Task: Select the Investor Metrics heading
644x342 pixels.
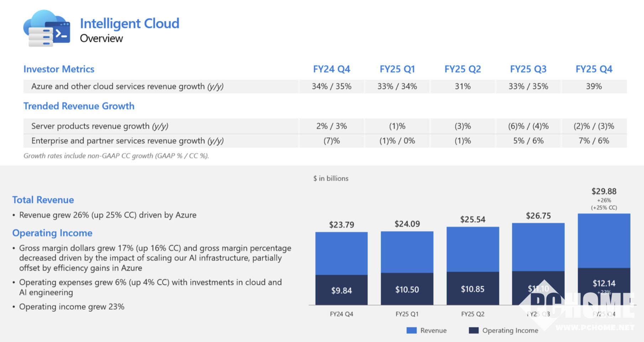Action: tap(59, 69)
